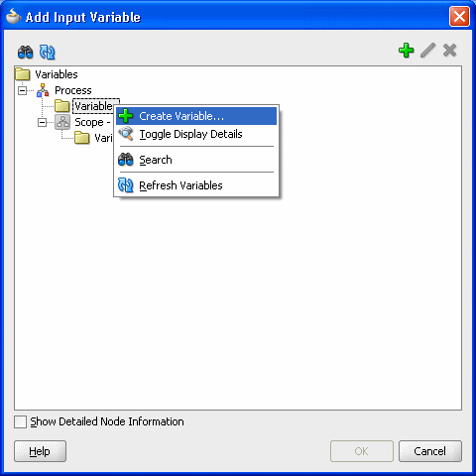Enable Show Detailed Node Information checkbox
The height and width of the screenshot is (476, 476).
[x=21, y=421]
